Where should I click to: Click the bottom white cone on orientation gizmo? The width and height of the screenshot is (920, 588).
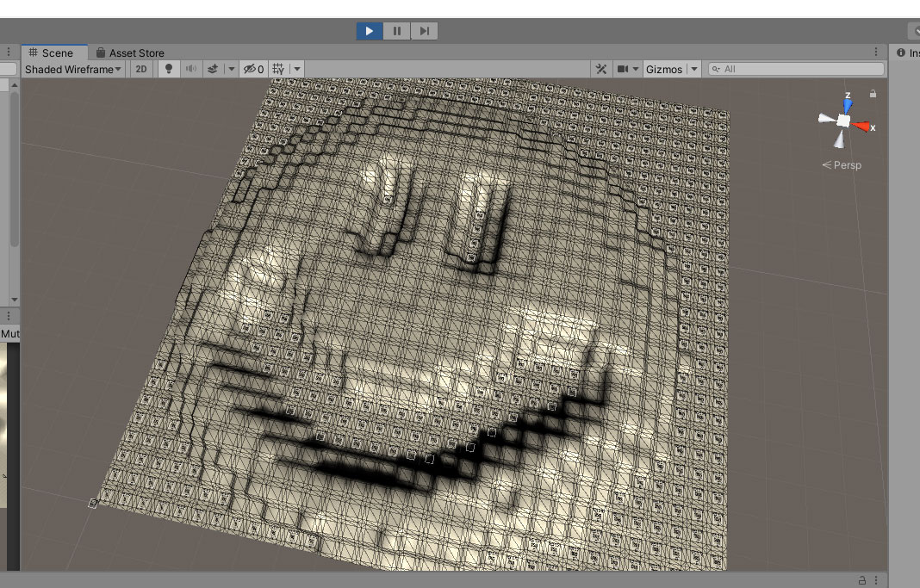click(x=840, y=139)
